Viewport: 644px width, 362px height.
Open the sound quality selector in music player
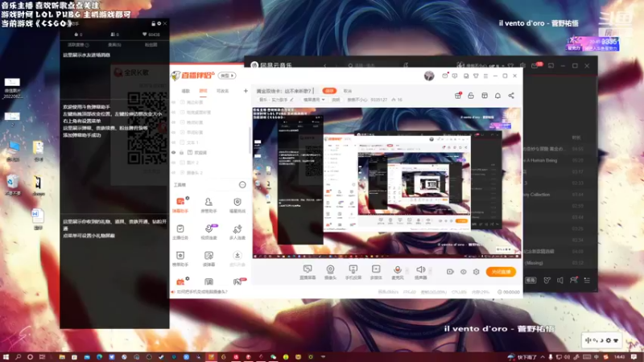[x=530, y=280]
